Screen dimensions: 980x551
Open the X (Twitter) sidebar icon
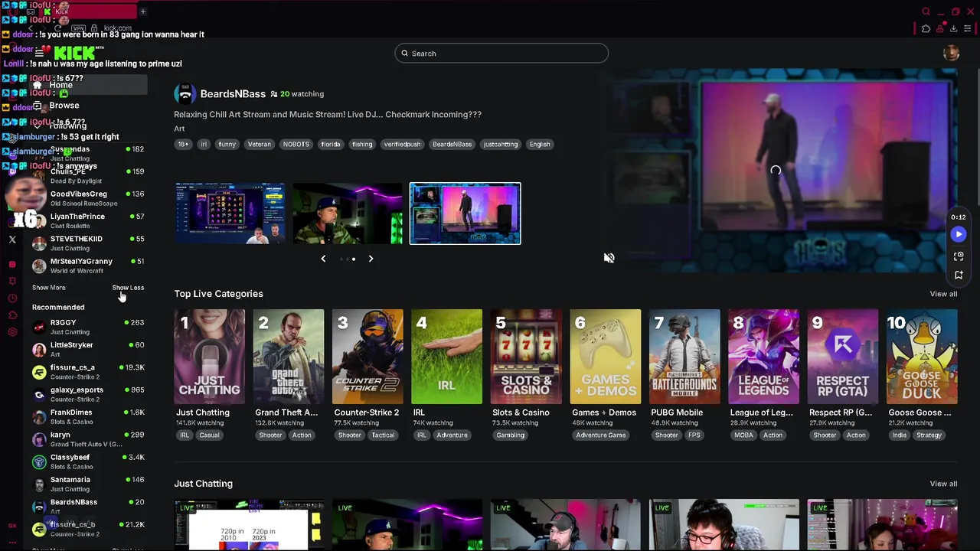click(12, 240)
